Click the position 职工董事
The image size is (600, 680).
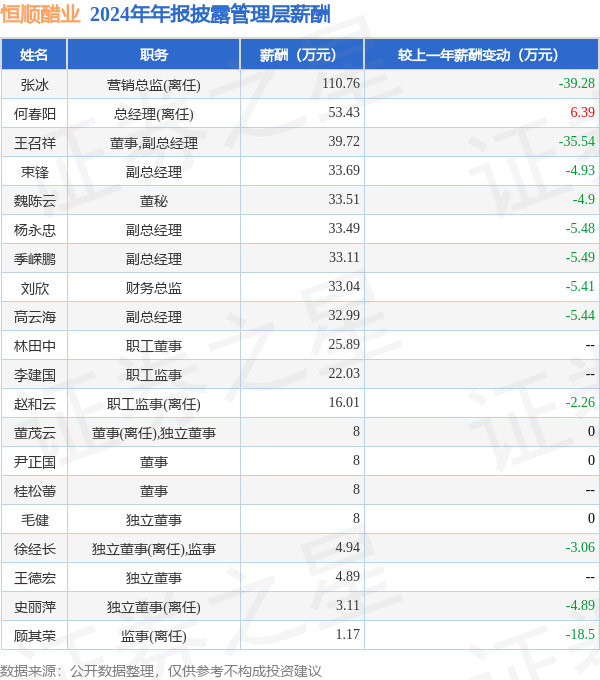pos(154,346)
